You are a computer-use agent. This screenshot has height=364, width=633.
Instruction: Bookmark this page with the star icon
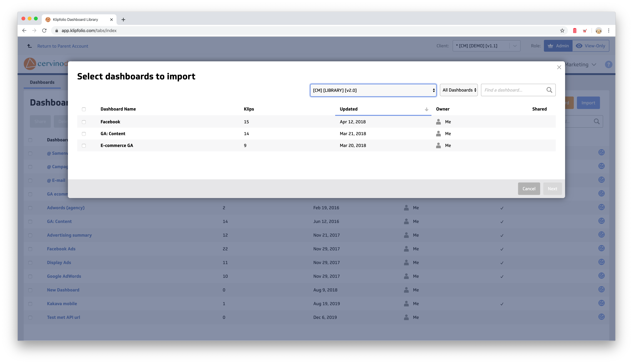pos(562,31)
